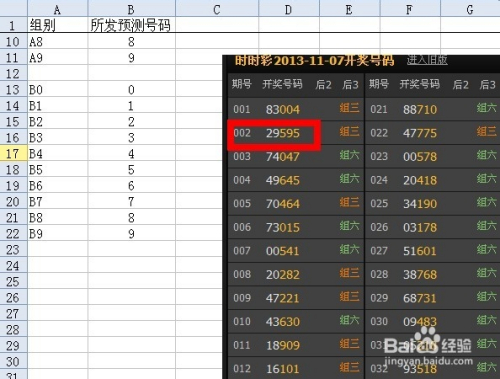The image size is (500, 379).
Task: Select column C header
Action: click(217, 9)
